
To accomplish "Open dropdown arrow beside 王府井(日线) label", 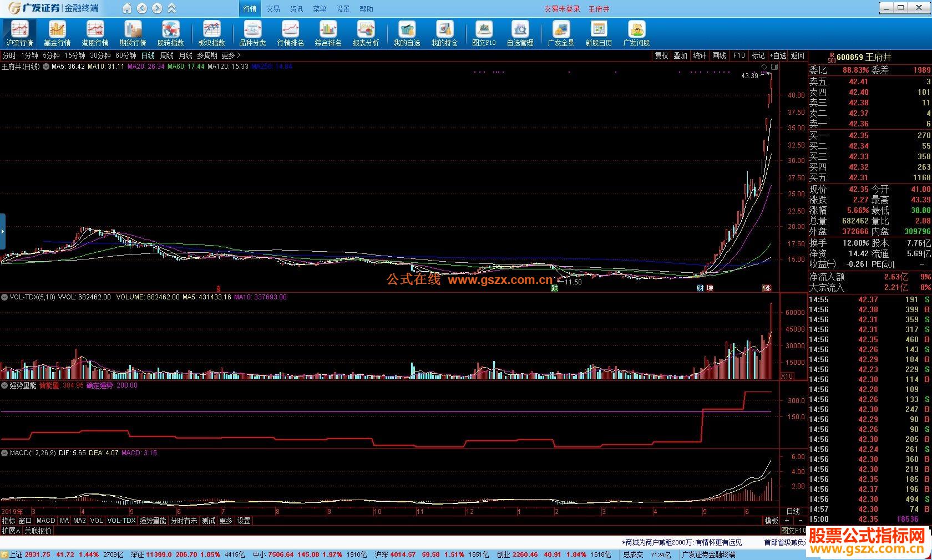I will pyautogui.click(x=46, y=67).
